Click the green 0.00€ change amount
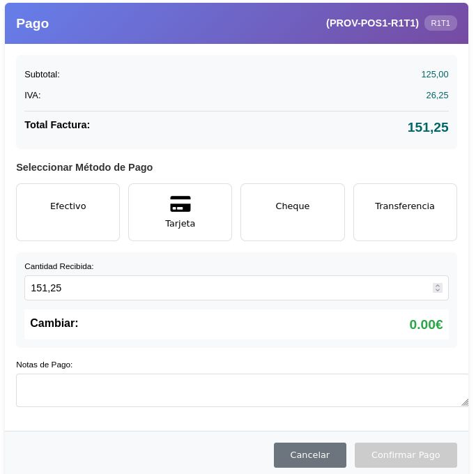476x474 pixels. coord(426,325)
